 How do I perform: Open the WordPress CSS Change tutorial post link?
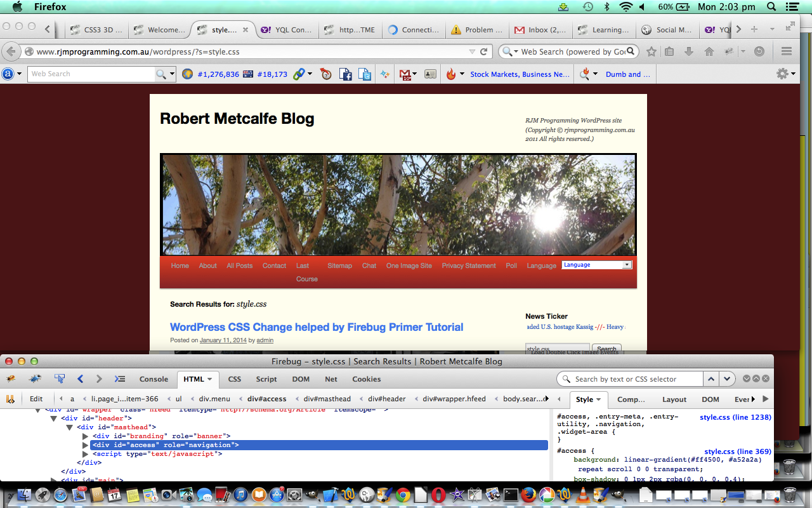(317, 327)
